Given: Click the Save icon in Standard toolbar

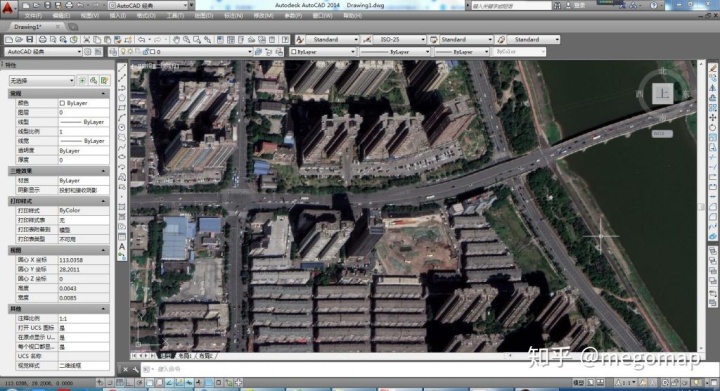Looking at the screenshot, I should click(30, 40).
